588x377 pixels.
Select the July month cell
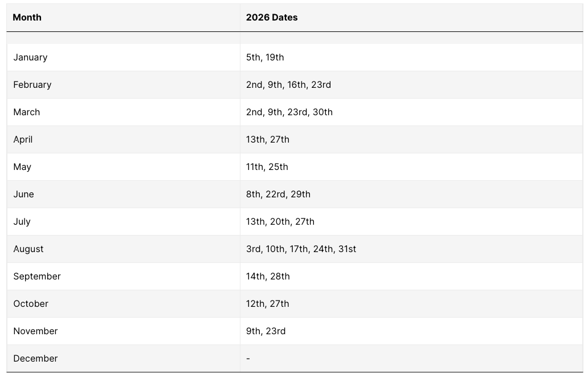coord(22,221)
